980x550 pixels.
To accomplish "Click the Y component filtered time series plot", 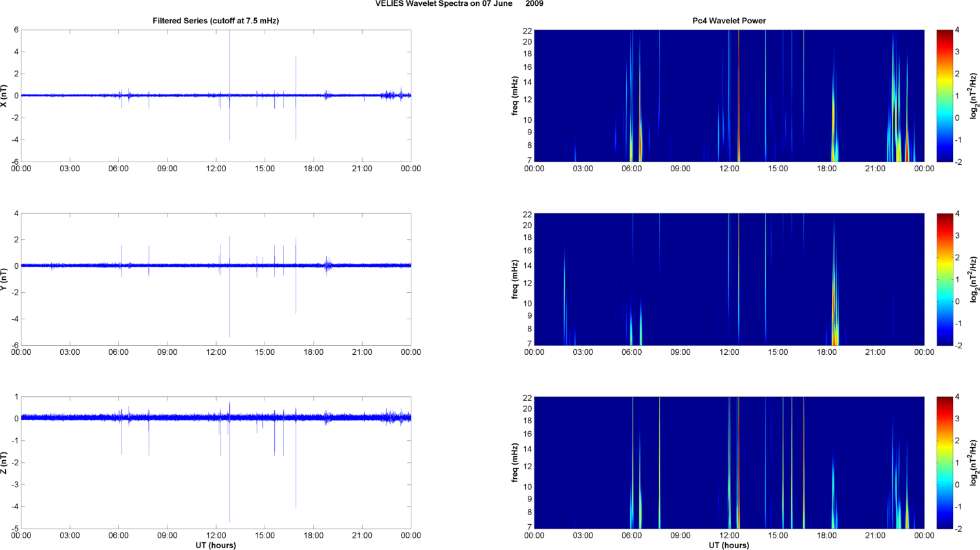I will tap(215, 279).
